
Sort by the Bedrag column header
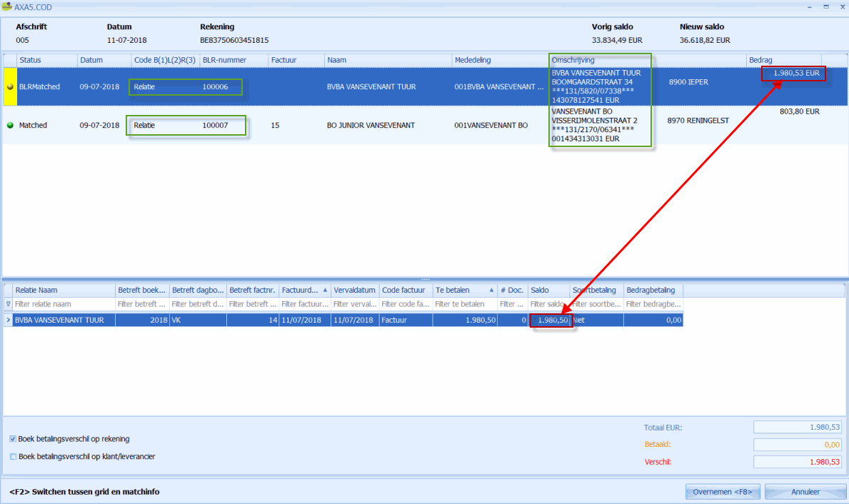783,60
